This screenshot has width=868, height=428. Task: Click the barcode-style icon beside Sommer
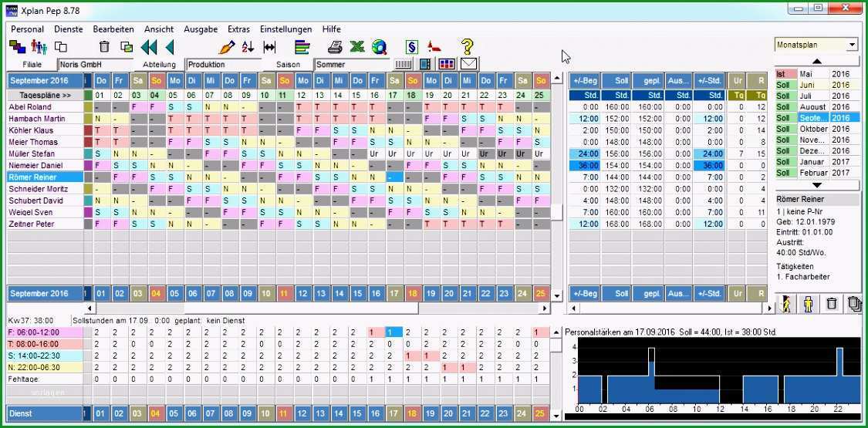[x=403, y=64]
